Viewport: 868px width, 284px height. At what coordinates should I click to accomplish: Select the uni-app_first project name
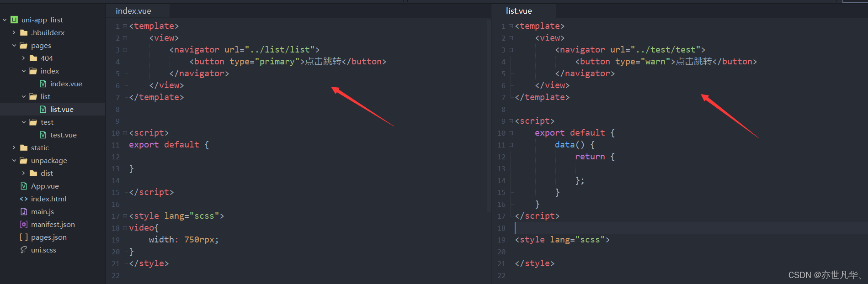click(x=42, y=20)
